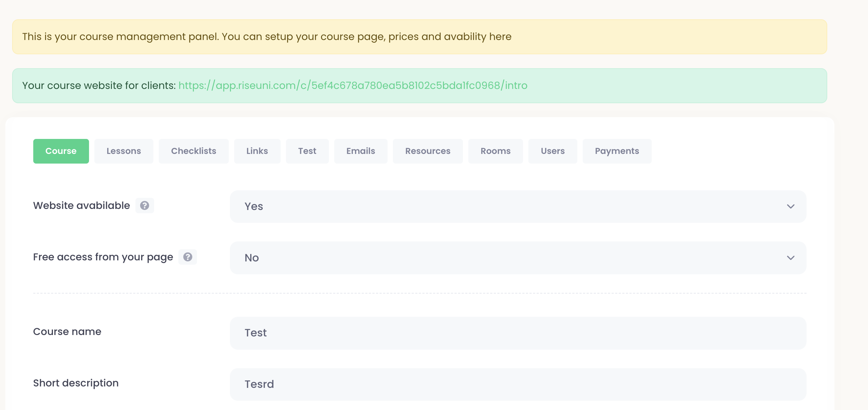Switch to the Lessons tab
The image size is (868, 410).
[x=124, y=151]
